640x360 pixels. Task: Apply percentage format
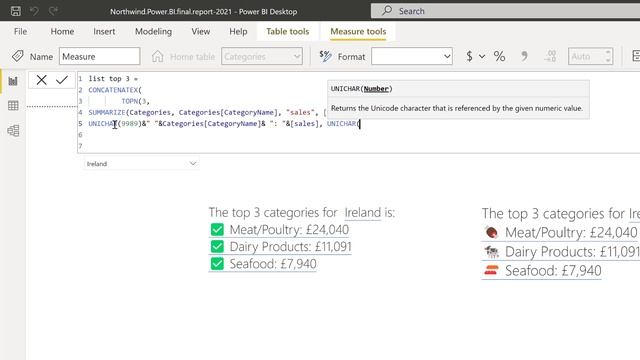[x=500, y=56]
